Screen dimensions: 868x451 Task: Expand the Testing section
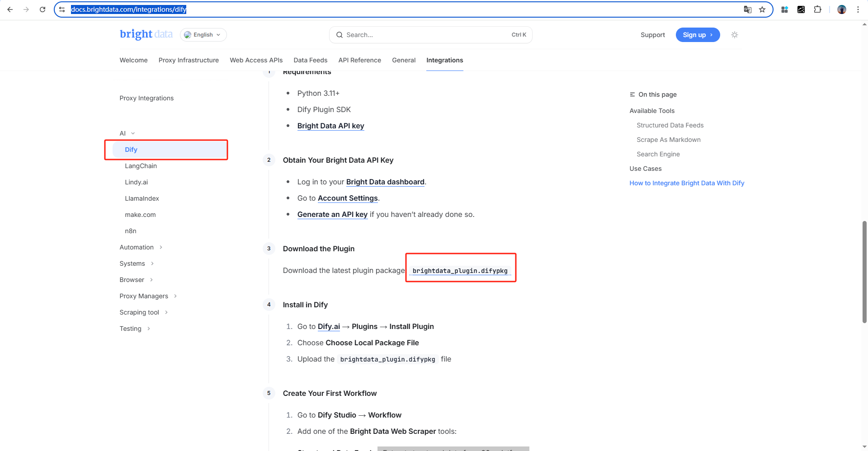135,329
